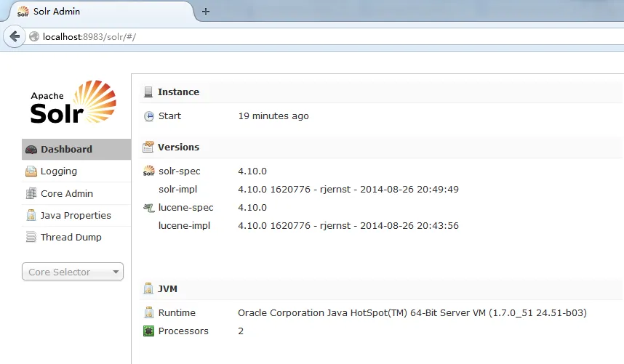Click the lucene-spec 4.10.0 value
Viewport: 624px width, 364px height.
(252, 208)
